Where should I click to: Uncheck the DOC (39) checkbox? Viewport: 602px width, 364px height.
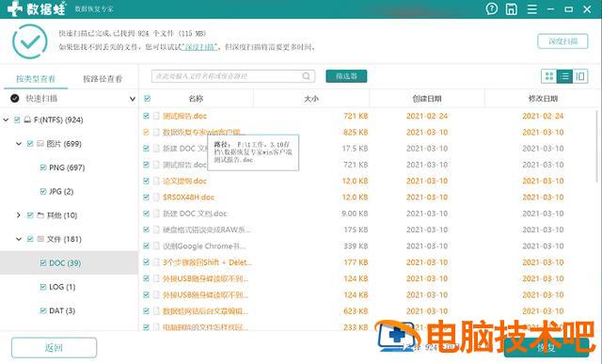(x=43, y=263)
